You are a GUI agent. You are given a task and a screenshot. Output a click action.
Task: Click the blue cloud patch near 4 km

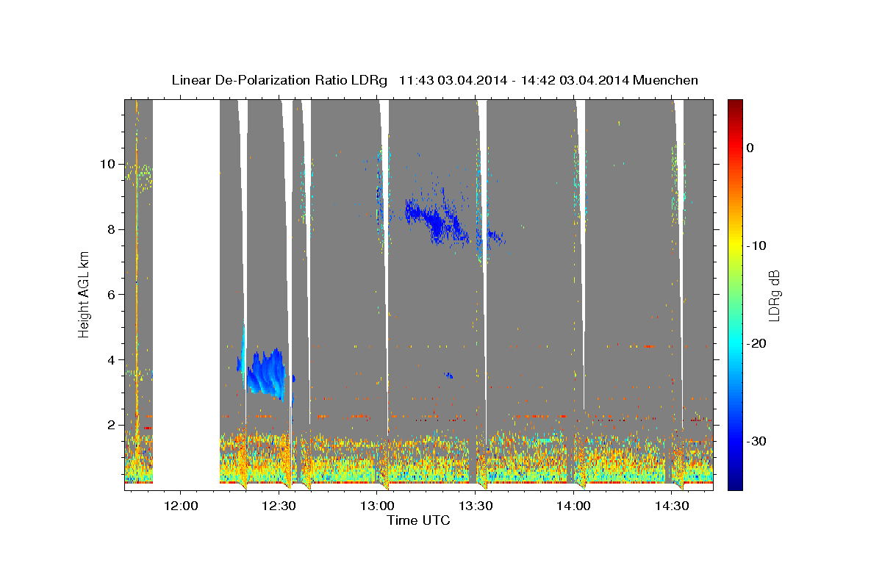(266, 375)
